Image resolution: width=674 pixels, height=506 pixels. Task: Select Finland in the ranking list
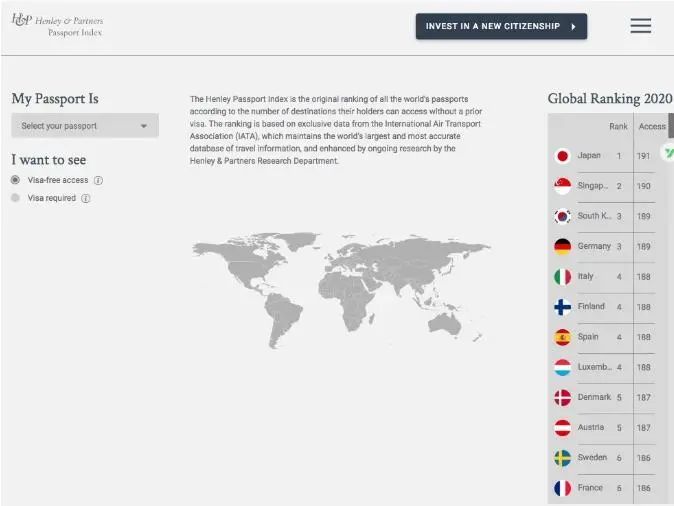coord(591,306)
